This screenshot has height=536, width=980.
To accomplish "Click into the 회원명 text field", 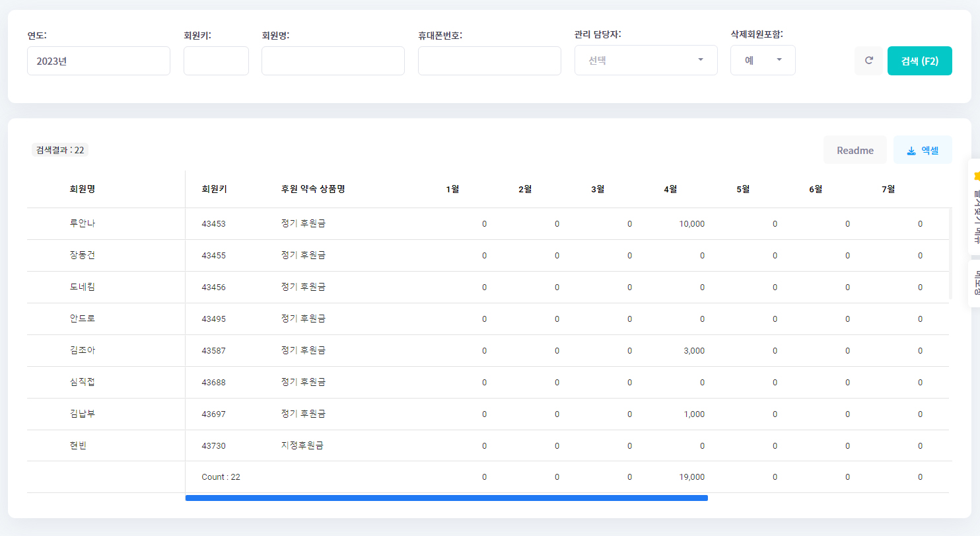I will pyautogui.click(x=333, y=61).
